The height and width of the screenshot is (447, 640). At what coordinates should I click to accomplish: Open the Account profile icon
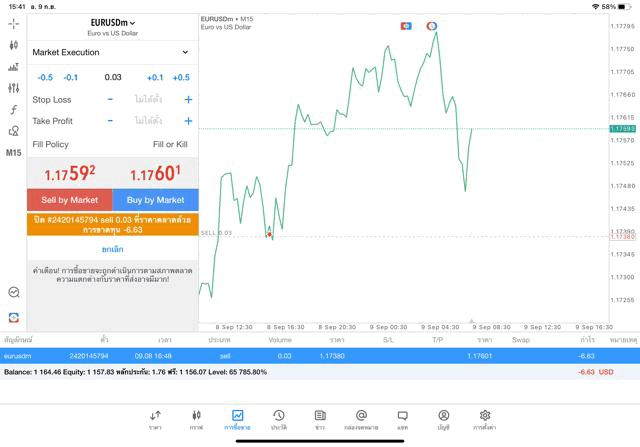tap(443, 419)
